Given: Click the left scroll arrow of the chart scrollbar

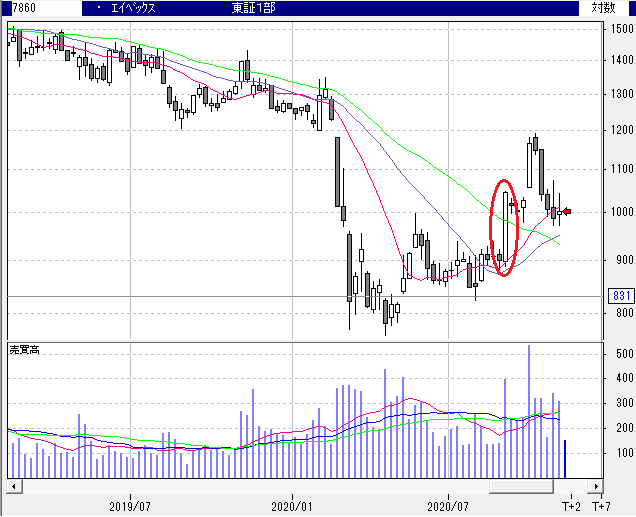Looking at the screenshot, I should 15,486.
